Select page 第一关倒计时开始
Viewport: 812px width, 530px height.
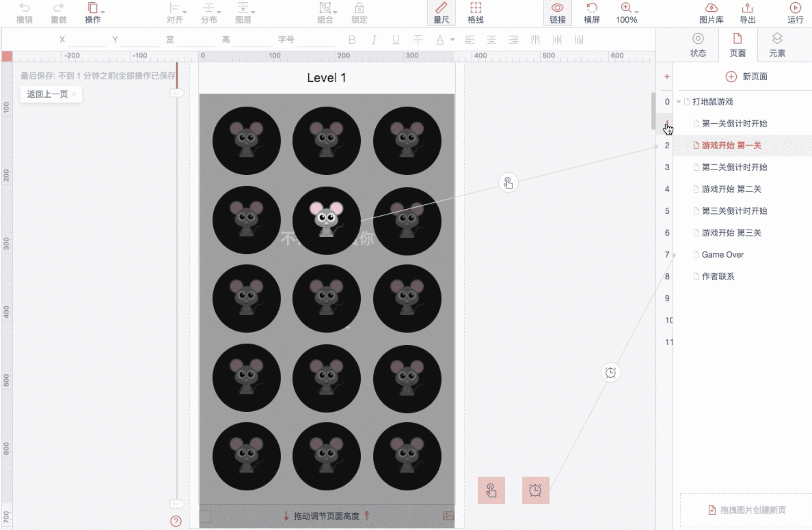pyautogui.click(x=742, y=124)
